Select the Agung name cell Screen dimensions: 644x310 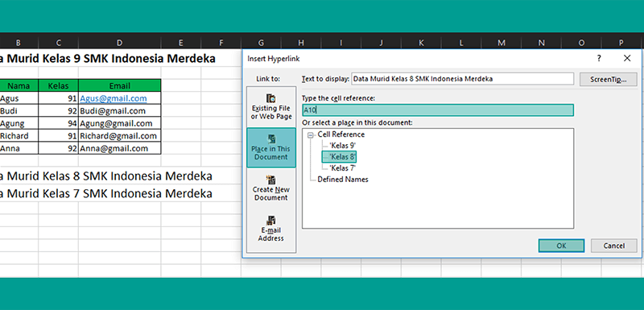[19, 123]
